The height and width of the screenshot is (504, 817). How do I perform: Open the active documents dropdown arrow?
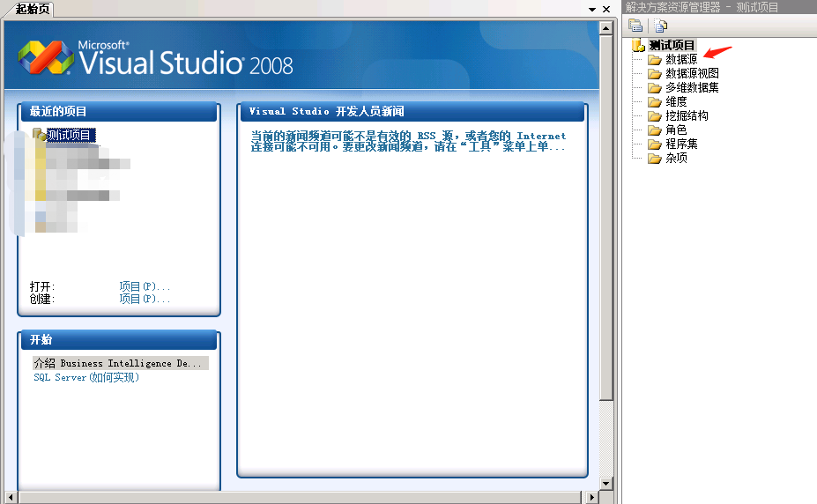[x=592, y=10]
